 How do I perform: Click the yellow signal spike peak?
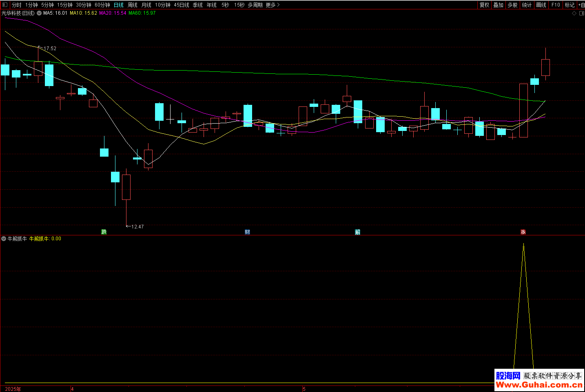point(523,244)
